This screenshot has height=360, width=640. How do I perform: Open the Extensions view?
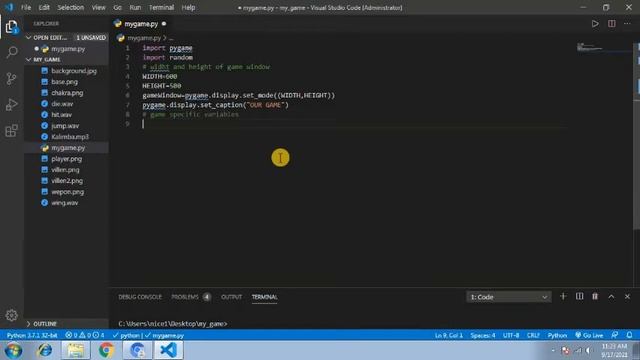11,131
